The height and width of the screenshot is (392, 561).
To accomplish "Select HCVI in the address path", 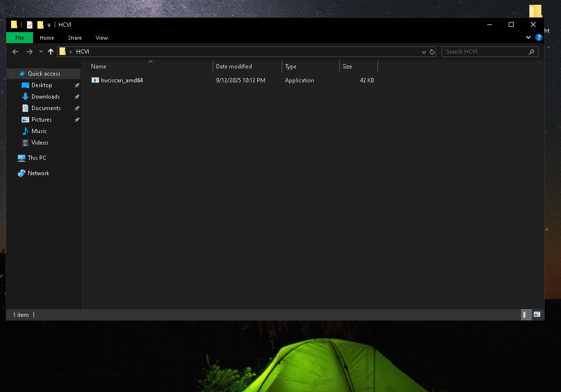I will (x=83, y=52).
